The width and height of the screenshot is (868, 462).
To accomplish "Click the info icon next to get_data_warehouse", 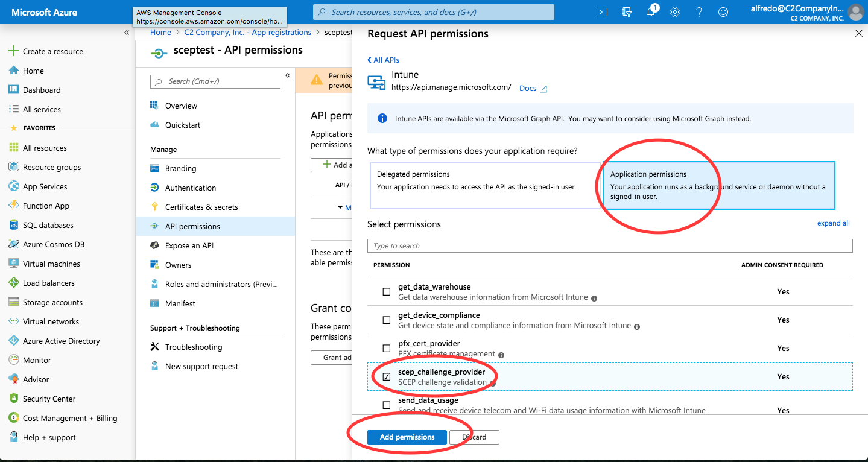I will pyautogui.click(x=594, y=299).
